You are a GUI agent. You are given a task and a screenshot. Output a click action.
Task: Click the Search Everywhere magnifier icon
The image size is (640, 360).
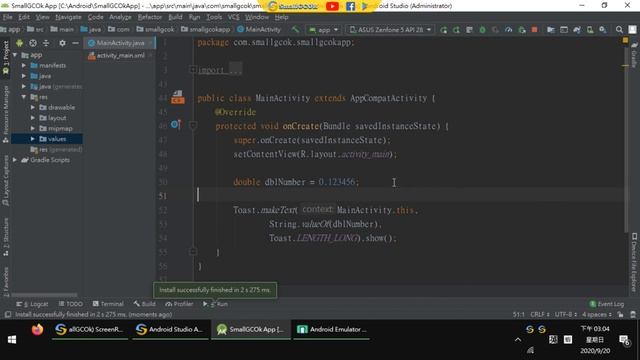(x=619, y=30)
